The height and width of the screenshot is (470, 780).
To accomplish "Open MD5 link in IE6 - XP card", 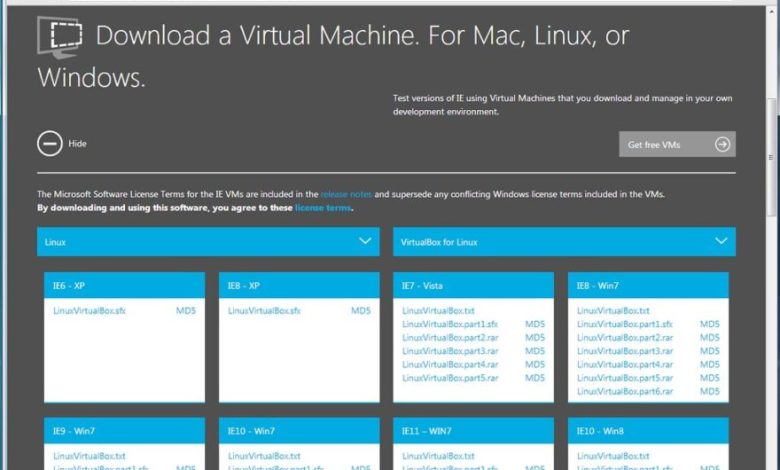I will click(186, 311).
